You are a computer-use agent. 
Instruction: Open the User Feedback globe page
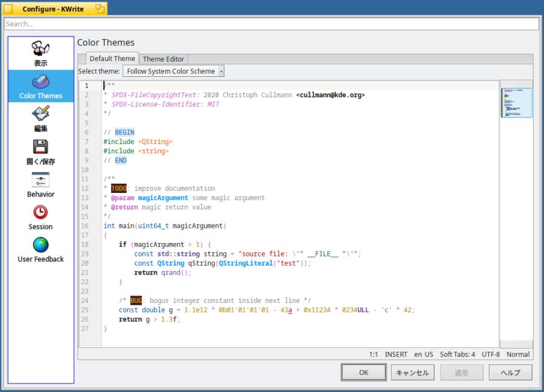pos(40,250)
